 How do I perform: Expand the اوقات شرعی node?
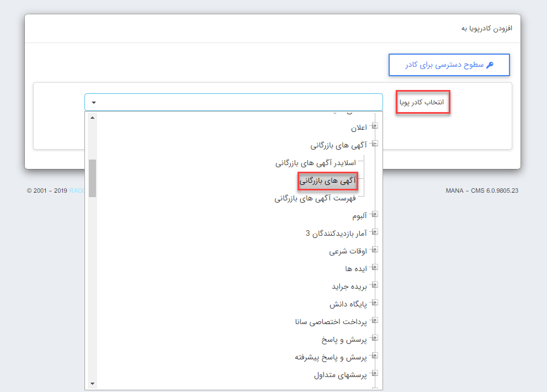click(x=375, y=250)
